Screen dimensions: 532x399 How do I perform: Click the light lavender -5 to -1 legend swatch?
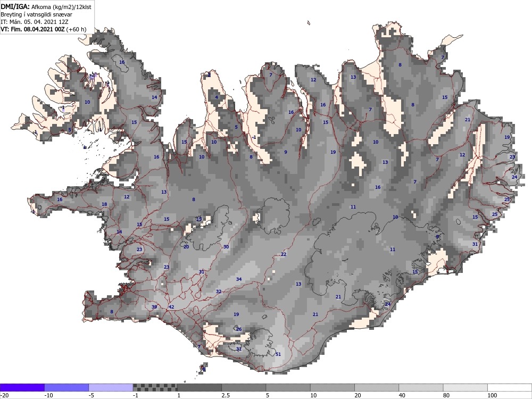click(111, 387)
